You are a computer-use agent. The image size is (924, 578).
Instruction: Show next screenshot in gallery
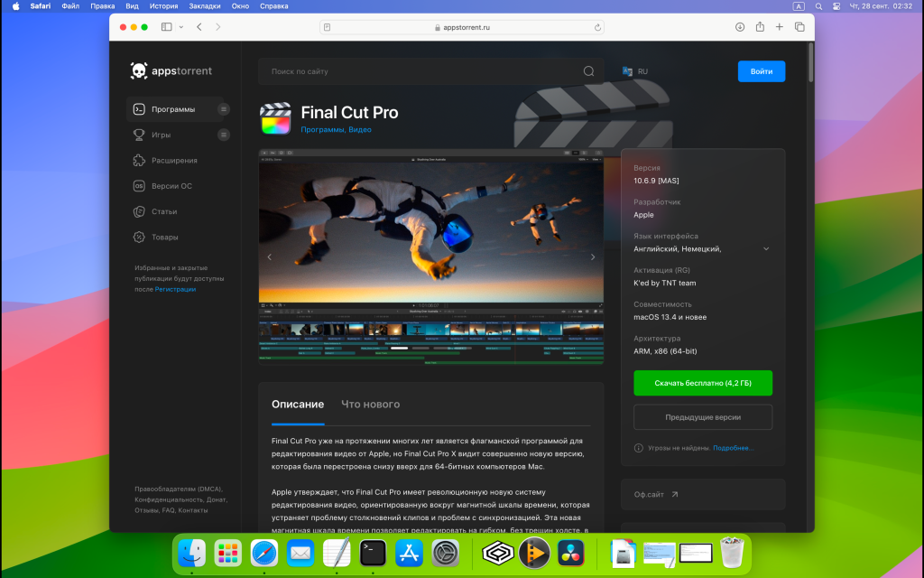coord(593,257)
